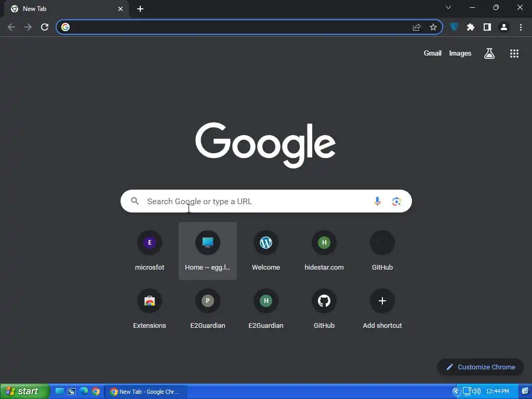532x399 pixels.
Task: Toggle the Chrome side panel
Action: (x=487, y=27)
